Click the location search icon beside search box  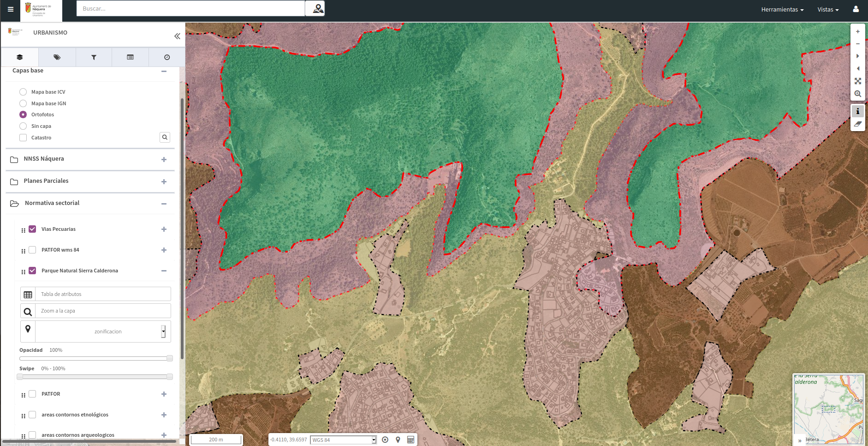tap(317, 9)
